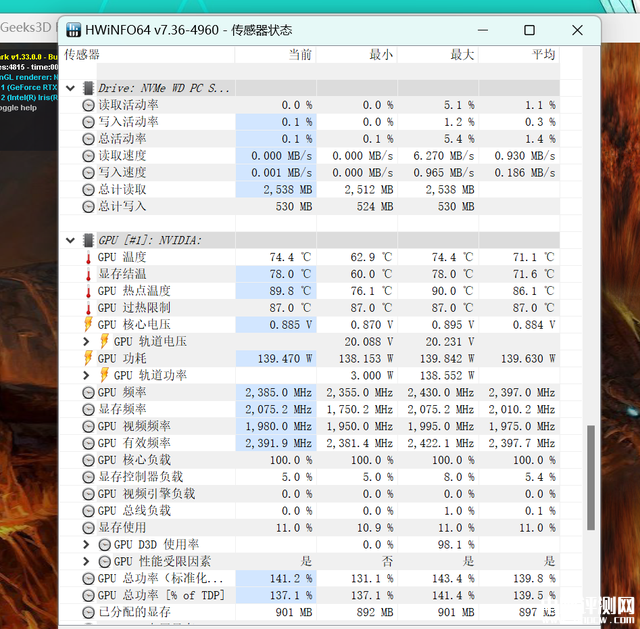Click the clock icon beside GPU 频率
The height and width of the screenshot is (629, 640).
88,393
